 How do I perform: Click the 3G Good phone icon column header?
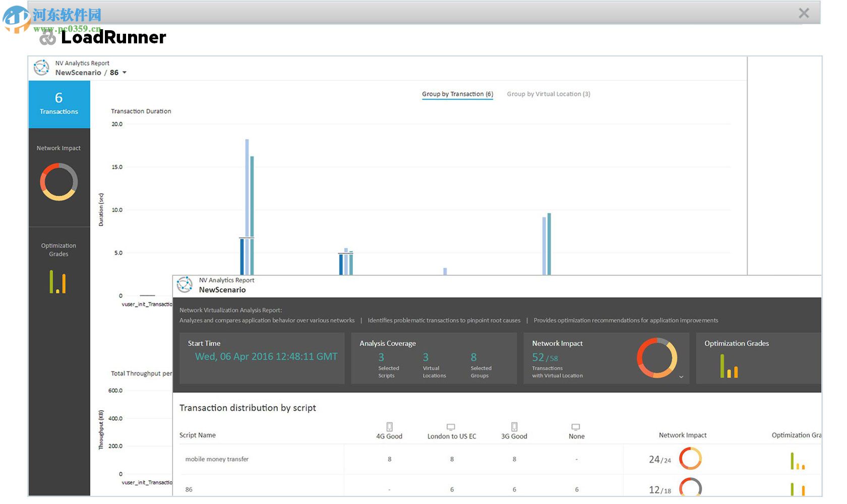point(514,426)
